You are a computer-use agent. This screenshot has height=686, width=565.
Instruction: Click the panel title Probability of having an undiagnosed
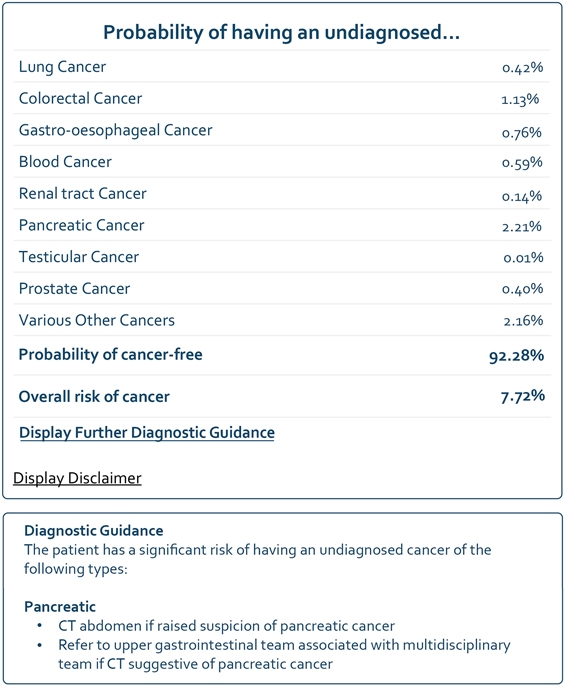281,32
